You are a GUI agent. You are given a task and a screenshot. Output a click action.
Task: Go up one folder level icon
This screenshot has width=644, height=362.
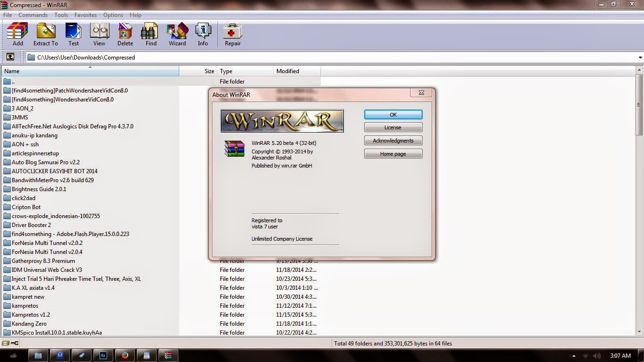click(10, 57)
